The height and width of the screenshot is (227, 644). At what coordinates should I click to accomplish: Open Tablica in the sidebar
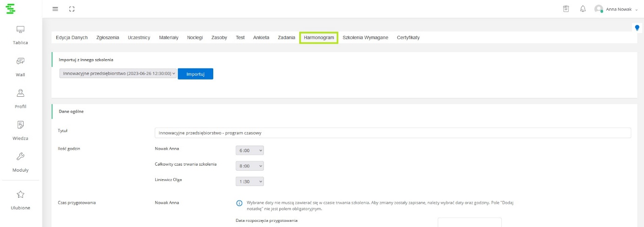pos(20,35)
